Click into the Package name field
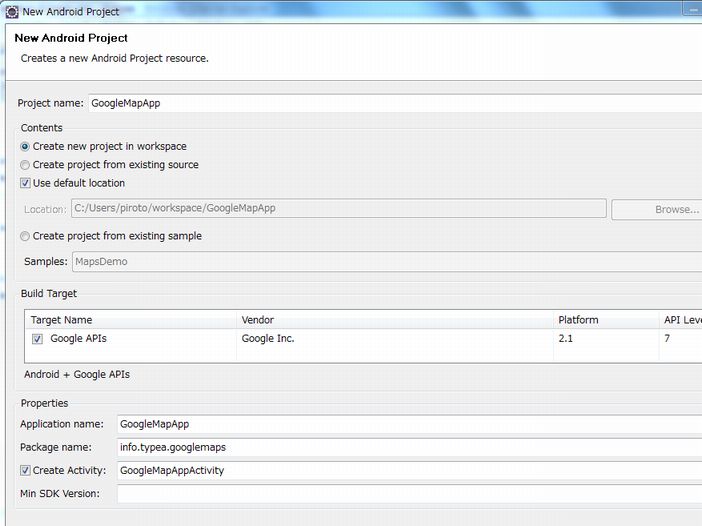 (405, 447)
